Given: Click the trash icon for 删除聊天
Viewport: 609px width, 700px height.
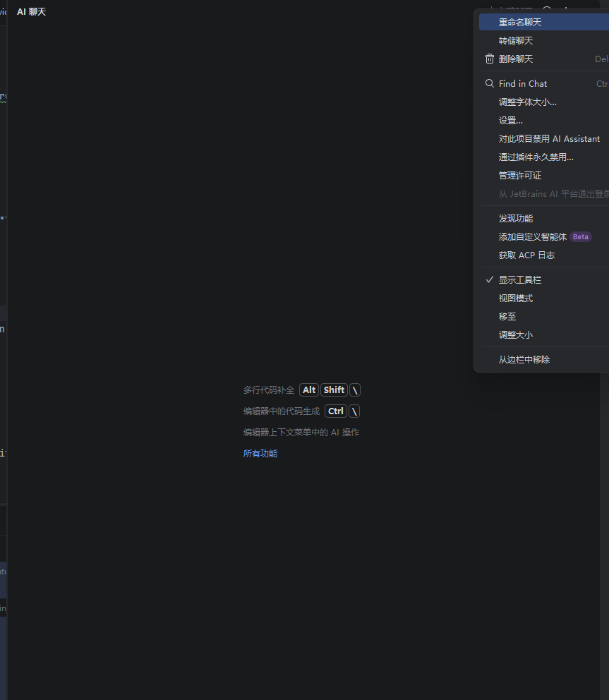Looking at the screenshot, I should pyautogui.click(x=490, y=59).
